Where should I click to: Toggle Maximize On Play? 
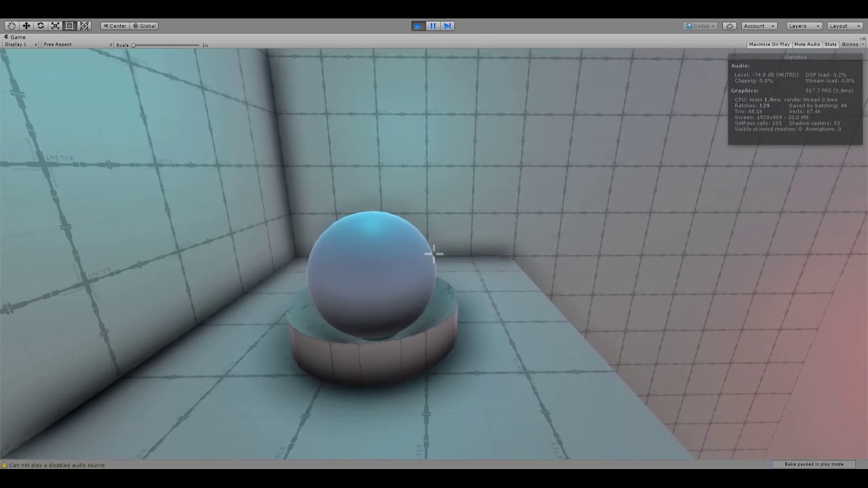click(x=769, y=45)
